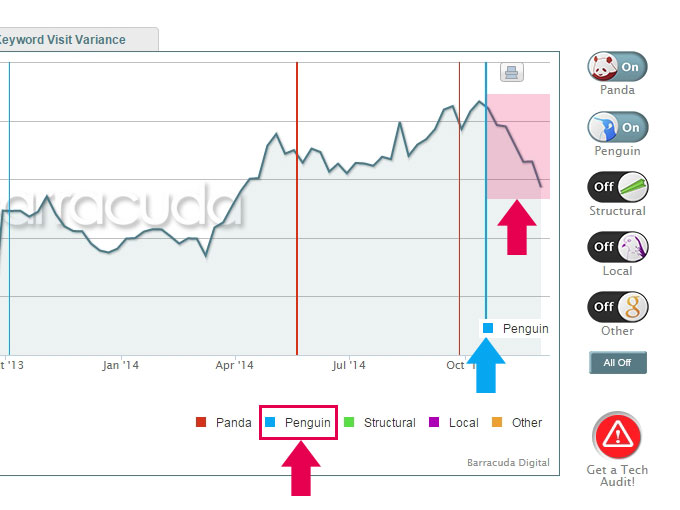The width and height of the screenshot is (680, 510).
Task: Toggle the Penguin updates switch off
Action: coord(617,128)
